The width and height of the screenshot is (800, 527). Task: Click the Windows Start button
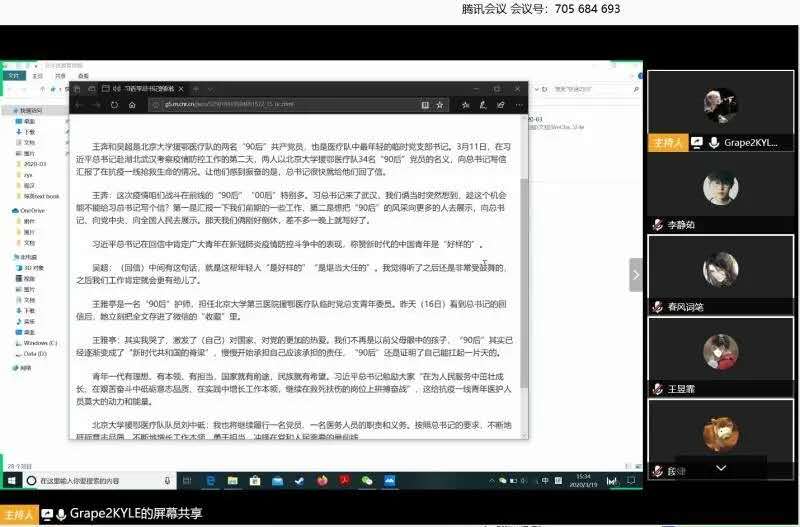tap(8, 481)
